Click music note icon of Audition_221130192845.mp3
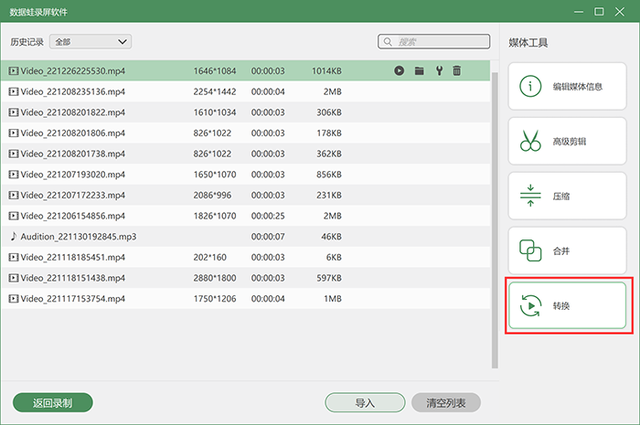Viewport: 640px width, 425px height. (13, 236)
